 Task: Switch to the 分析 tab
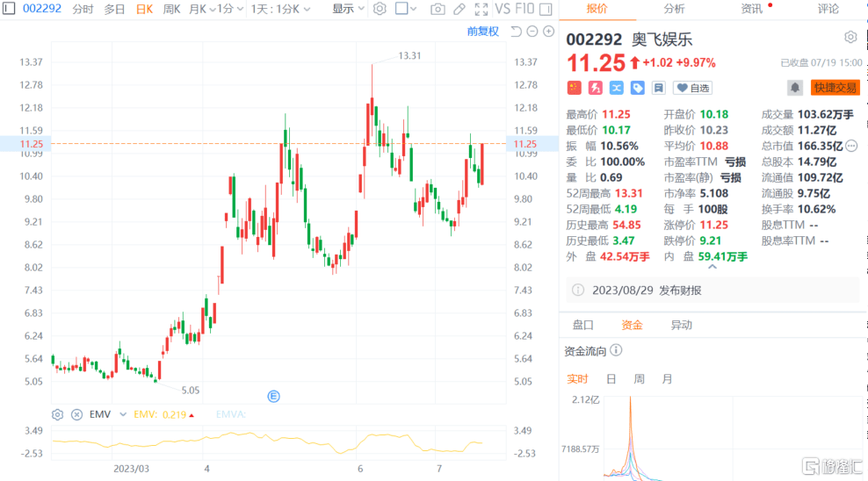674,9
